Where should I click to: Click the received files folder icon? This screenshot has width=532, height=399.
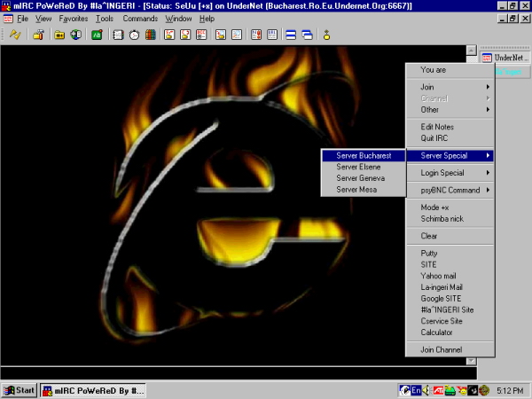221,35
